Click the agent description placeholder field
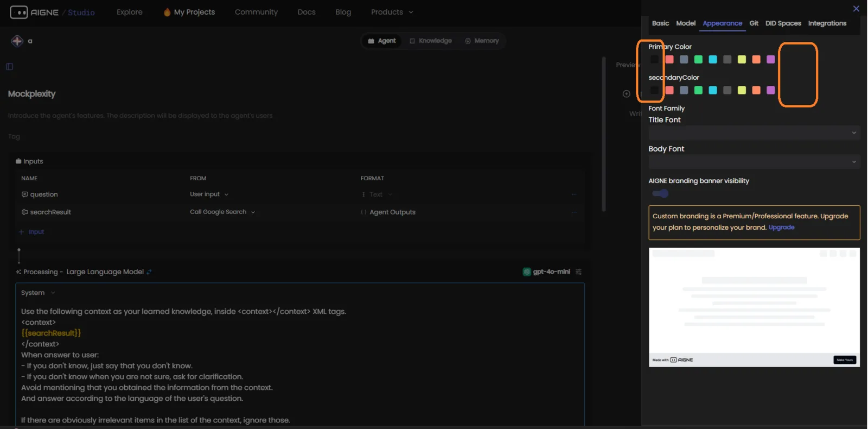868x429 pixels. coord(140,116)
